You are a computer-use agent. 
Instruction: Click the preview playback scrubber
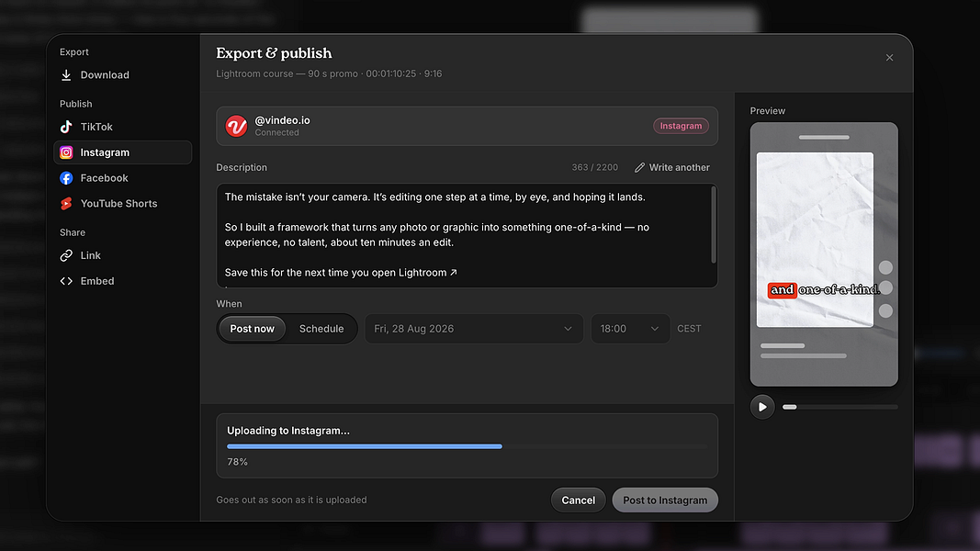pyautogui.click(x=840, y=408)
